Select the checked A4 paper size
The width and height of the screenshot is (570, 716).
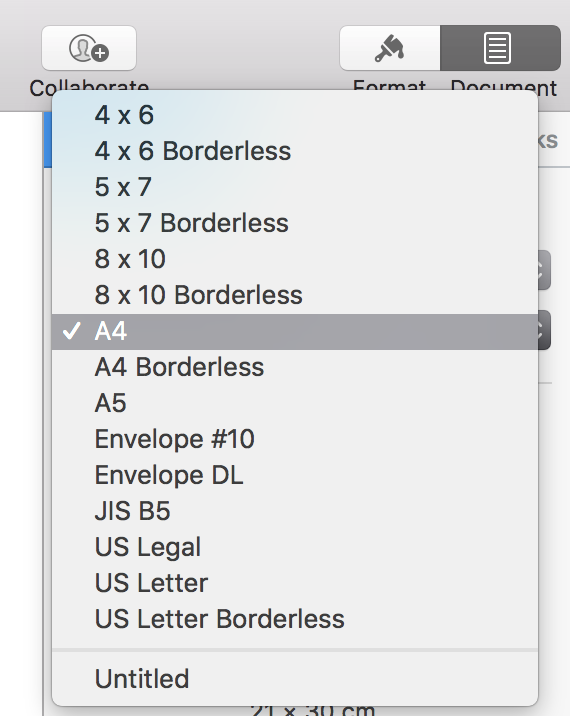coord(295,332)
